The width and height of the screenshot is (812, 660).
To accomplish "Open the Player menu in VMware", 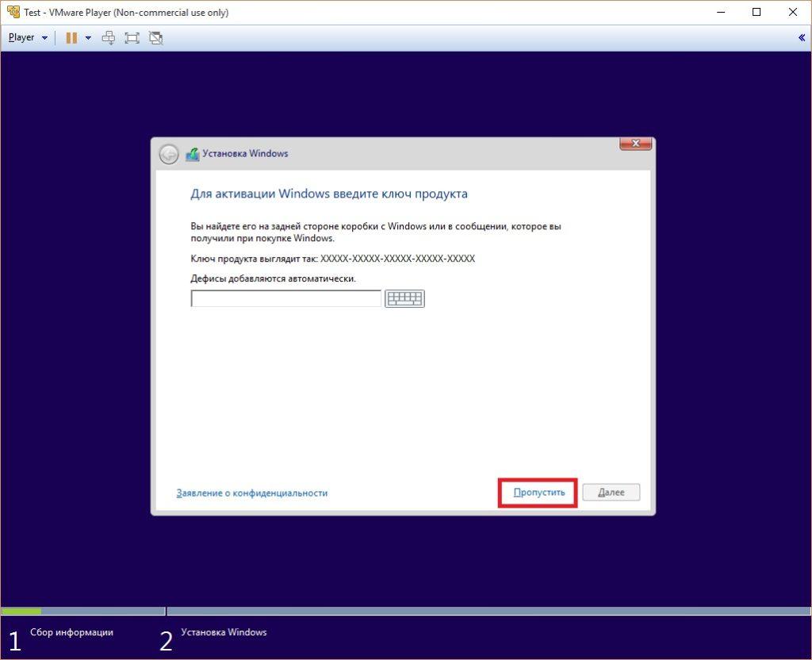I will pyautogui.click(x=28, y=38).
